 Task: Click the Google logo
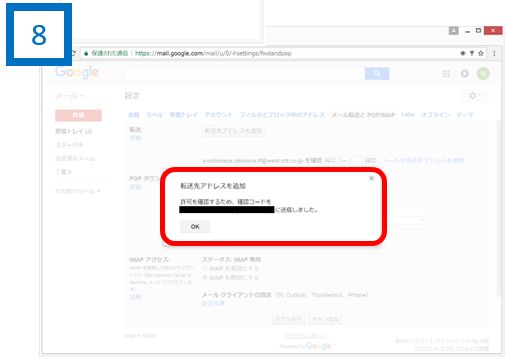[x=77, y=72]
